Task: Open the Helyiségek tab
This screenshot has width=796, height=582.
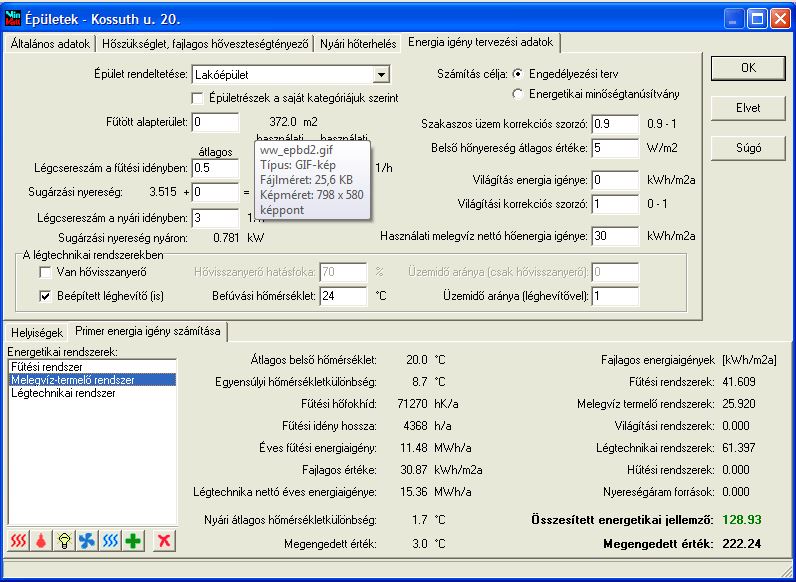Action: pos(37,333)
